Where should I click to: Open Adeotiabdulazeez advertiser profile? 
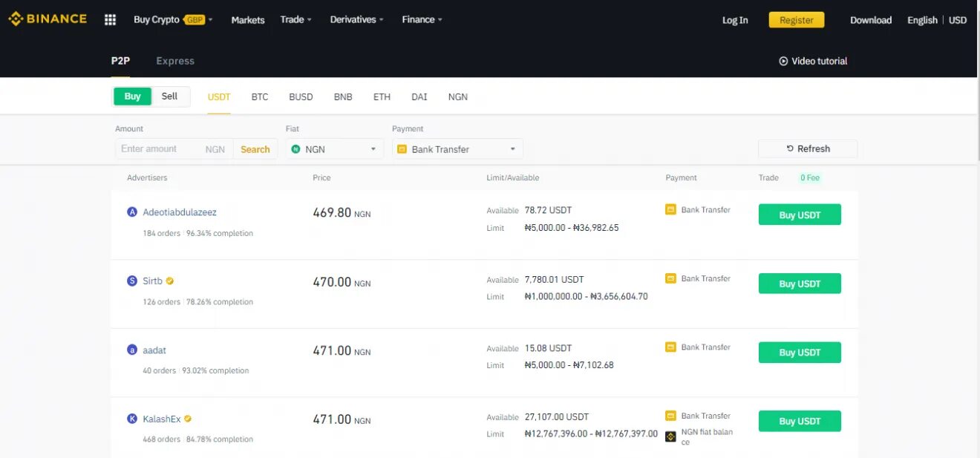click(180, 212)
